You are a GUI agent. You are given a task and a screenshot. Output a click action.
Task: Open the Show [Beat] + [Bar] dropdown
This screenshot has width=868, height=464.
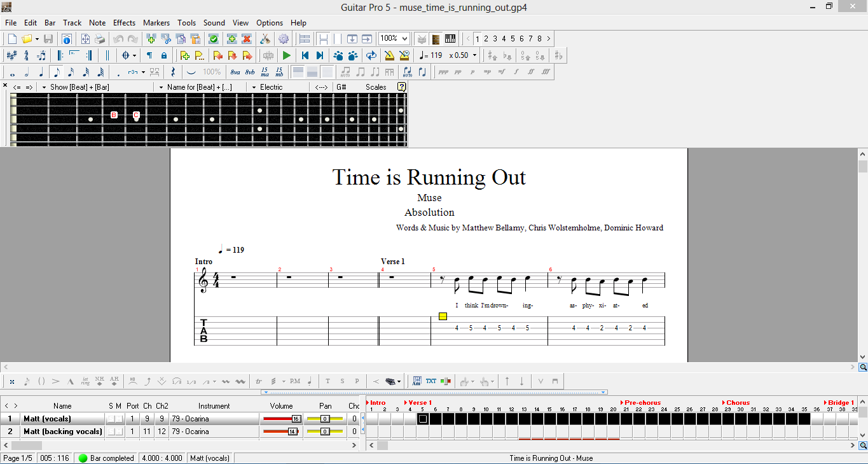pyautogui.click(x=76, y=87)
